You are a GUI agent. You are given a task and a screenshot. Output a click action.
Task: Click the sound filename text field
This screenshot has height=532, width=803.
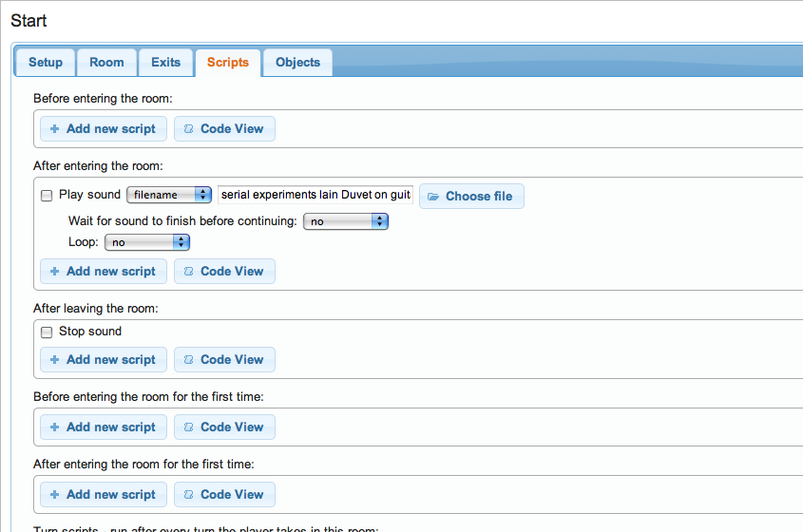(x=315, y=195)
